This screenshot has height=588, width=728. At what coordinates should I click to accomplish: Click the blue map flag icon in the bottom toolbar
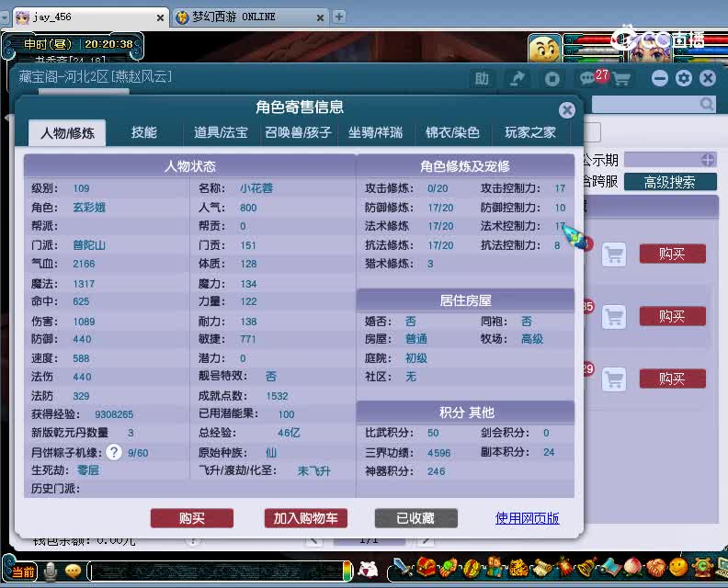click(609, 567)
